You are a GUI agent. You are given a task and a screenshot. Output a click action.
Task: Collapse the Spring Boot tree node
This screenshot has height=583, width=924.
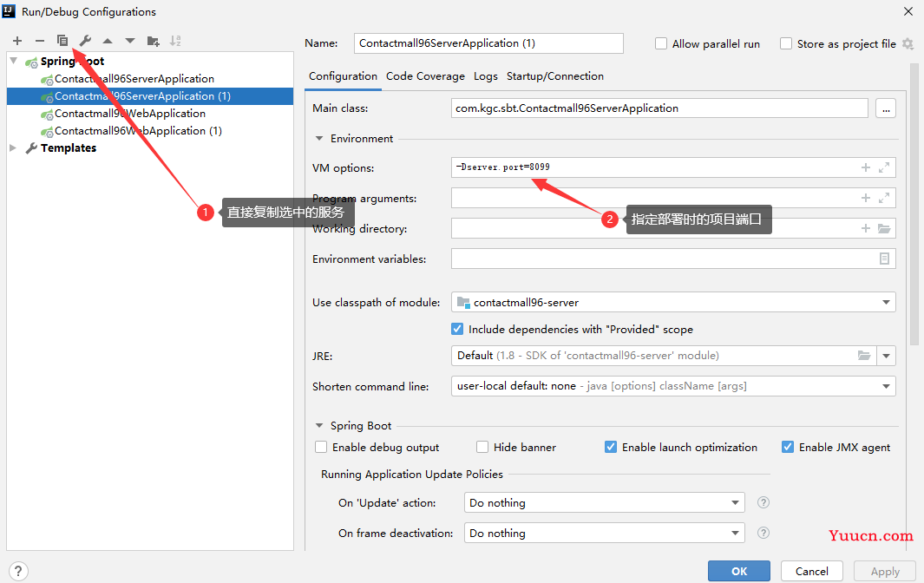click(x=14, y=61)
